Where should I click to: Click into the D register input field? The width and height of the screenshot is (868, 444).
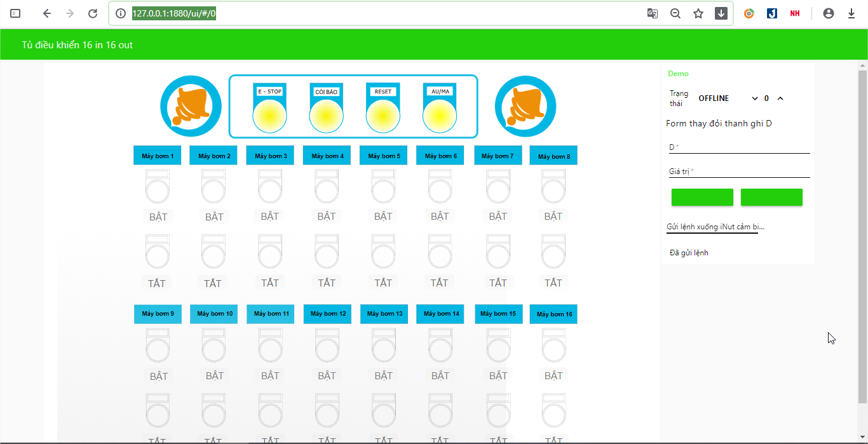tap(740, 147)
